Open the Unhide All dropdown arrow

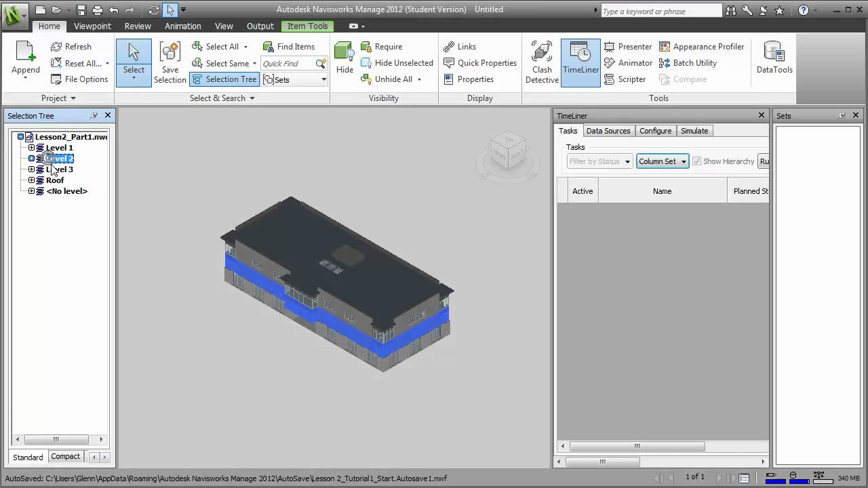click(419, 79)
